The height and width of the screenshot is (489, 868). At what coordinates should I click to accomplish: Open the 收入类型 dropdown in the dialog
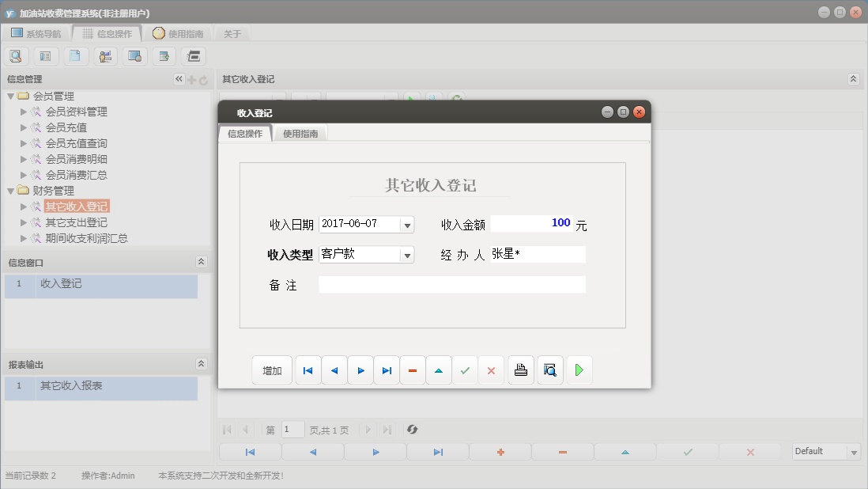tap(408, 255)
